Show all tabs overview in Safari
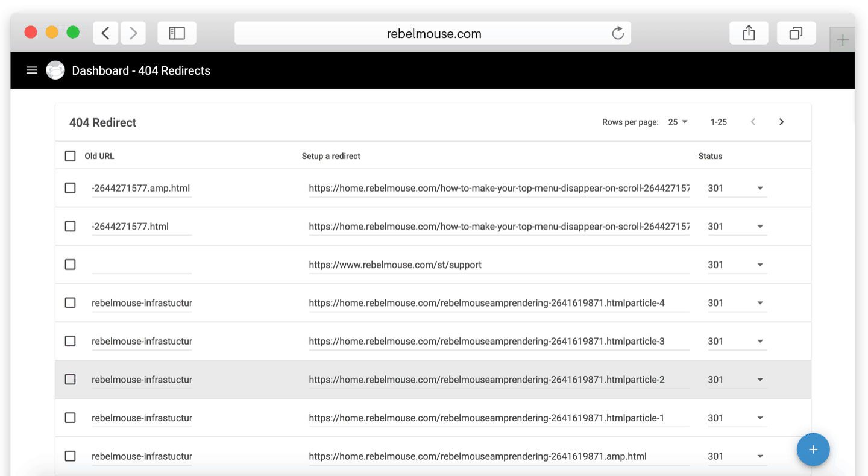This screenshot has width=868, height=476. click(796, 33)
